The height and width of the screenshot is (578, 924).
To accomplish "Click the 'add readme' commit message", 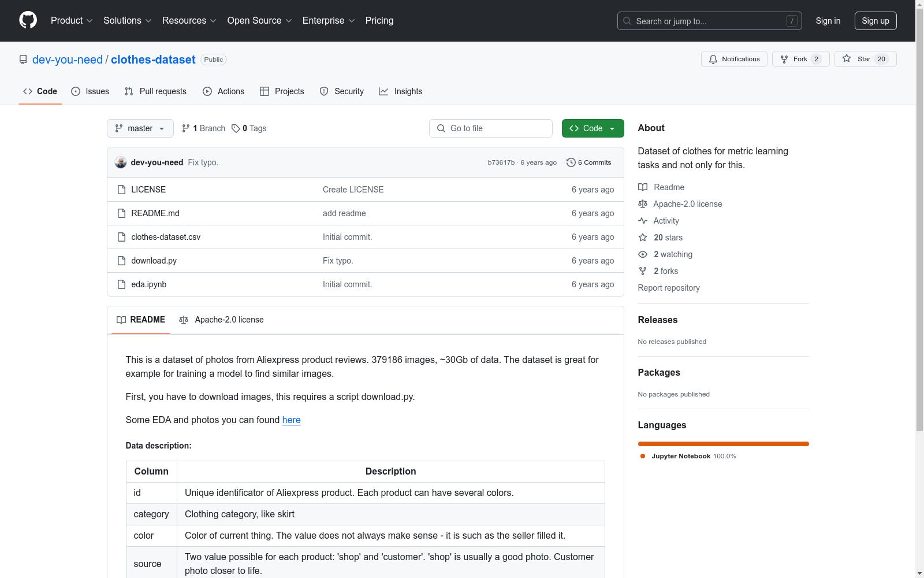I will click(x=344, y=213).
